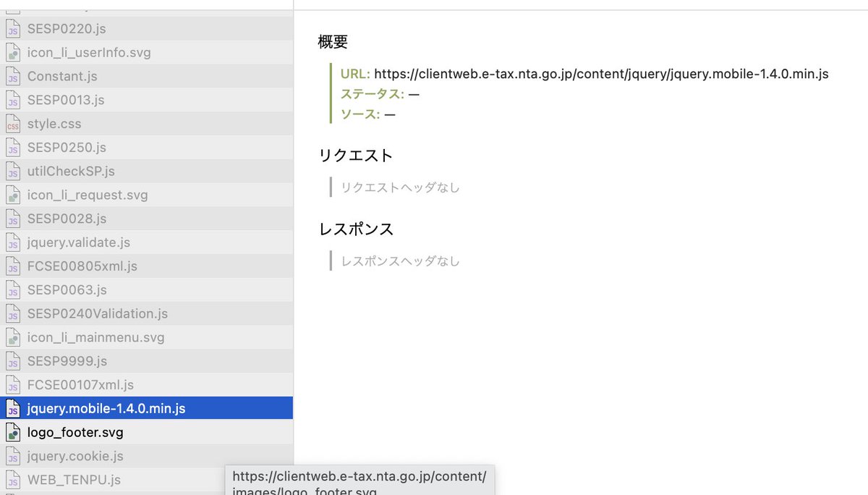Click the JS icon beside FCSE00107xml.js
The height and width of the screenshot is (495, 868).
(x=12, y=385)
